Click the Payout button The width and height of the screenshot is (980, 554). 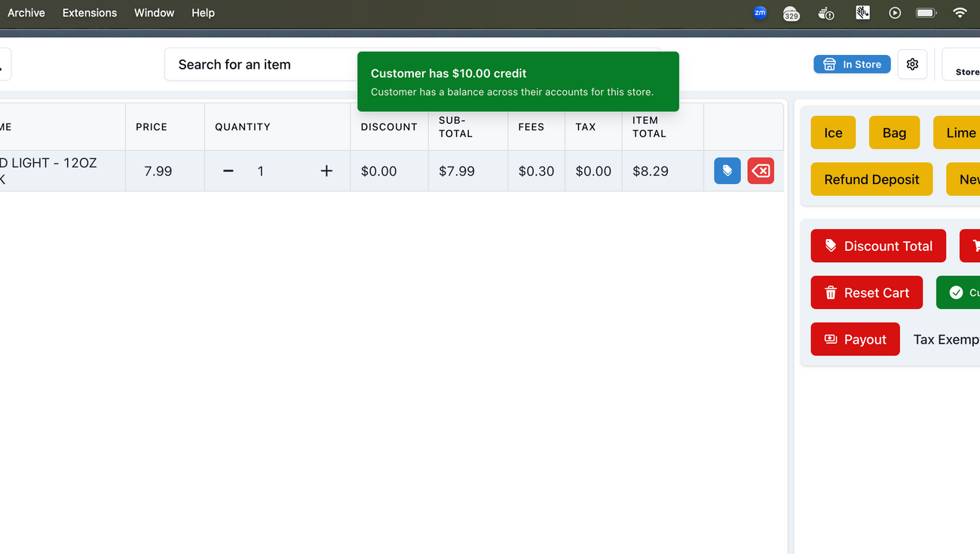[x=855, y=339]
